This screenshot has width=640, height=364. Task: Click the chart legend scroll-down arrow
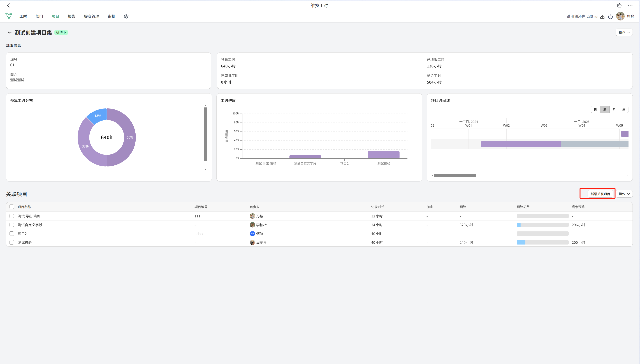pyautogui.click(x=205, y=170)
